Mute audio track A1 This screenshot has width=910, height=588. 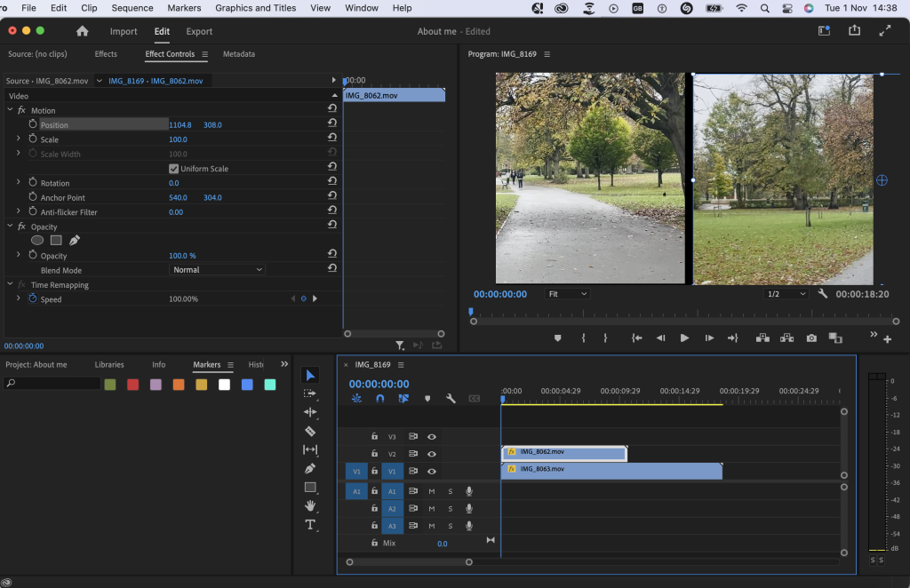[x=432, y=491]
